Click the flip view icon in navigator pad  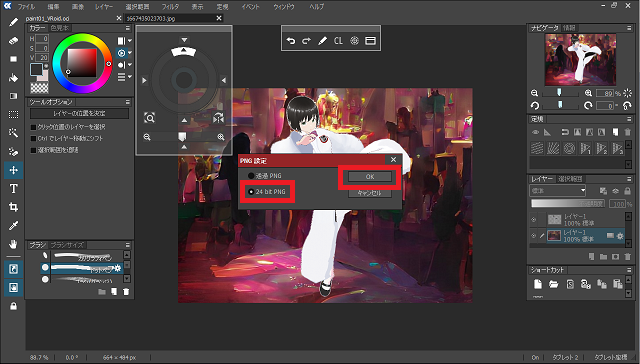tap(218, 118)
